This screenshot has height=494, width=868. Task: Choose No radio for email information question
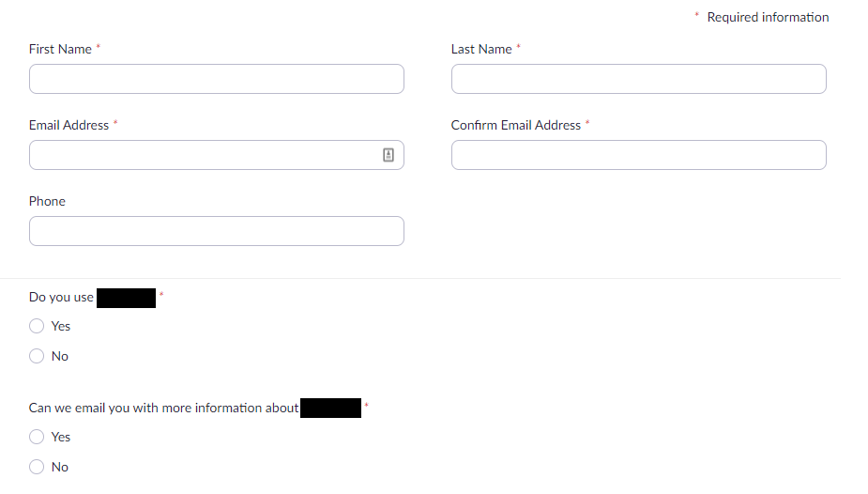point(37,467)
